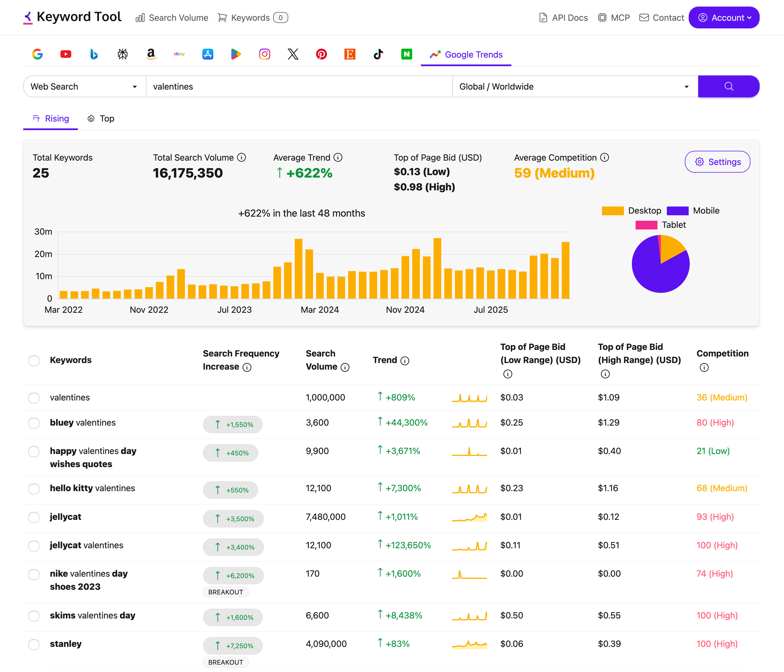This screenshot has width=784, height=672.
Task: Click the jellycat trend sparkline
Action: 470,517
